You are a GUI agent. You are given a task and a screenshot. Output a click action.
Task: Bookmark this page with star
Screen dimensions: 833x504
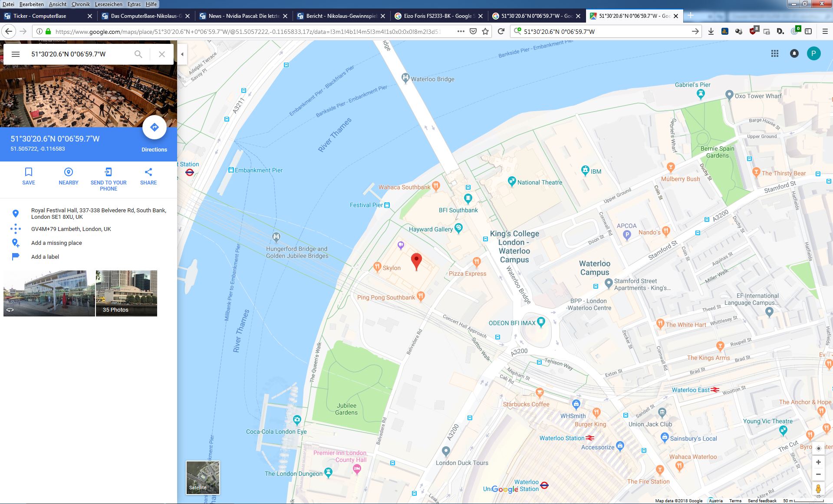tap(485, 31)
